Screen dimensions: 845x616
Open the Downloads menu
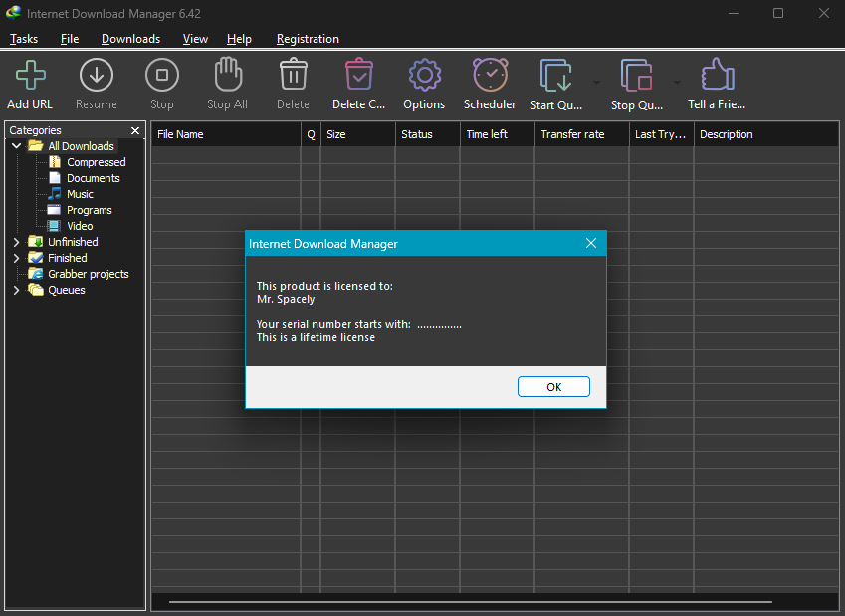(x=131, y=39)
